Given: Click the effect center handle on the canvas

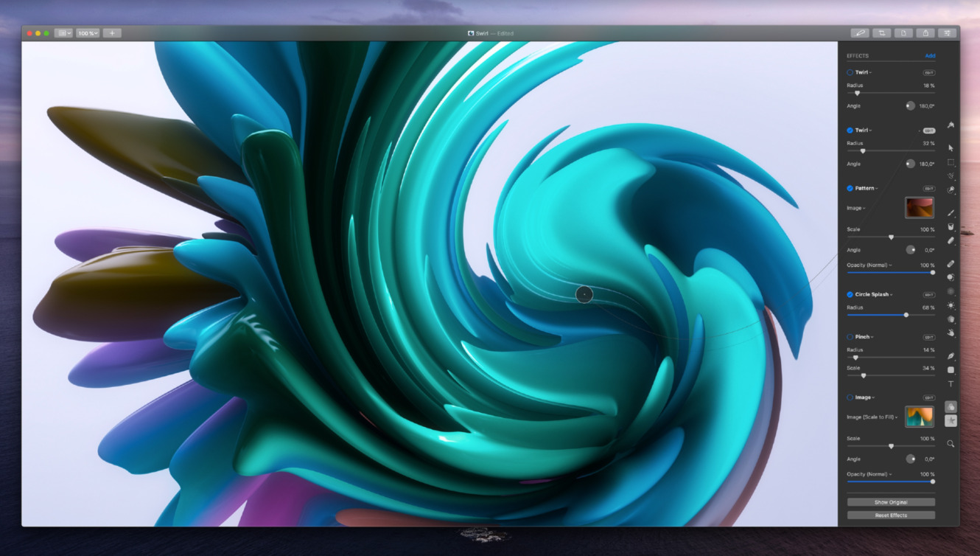Looking at the screenshot, I should coord(584,294).
